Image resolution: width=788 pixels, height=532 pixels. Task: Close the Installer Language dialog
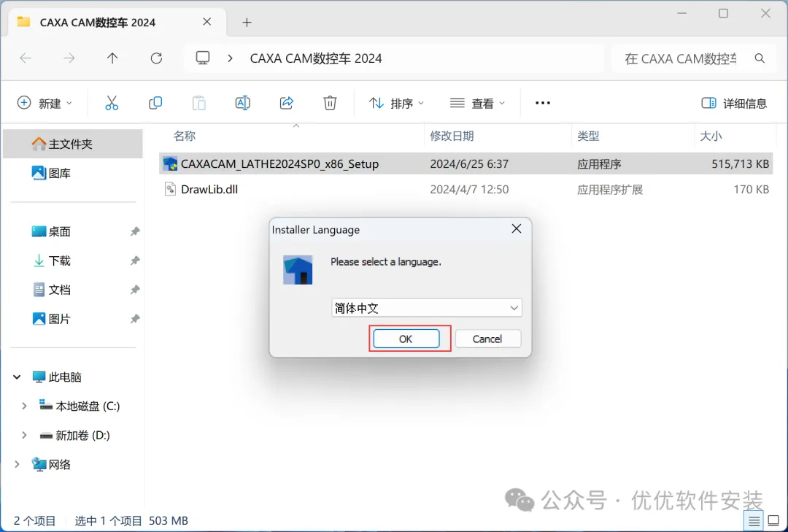coord(516,229)
